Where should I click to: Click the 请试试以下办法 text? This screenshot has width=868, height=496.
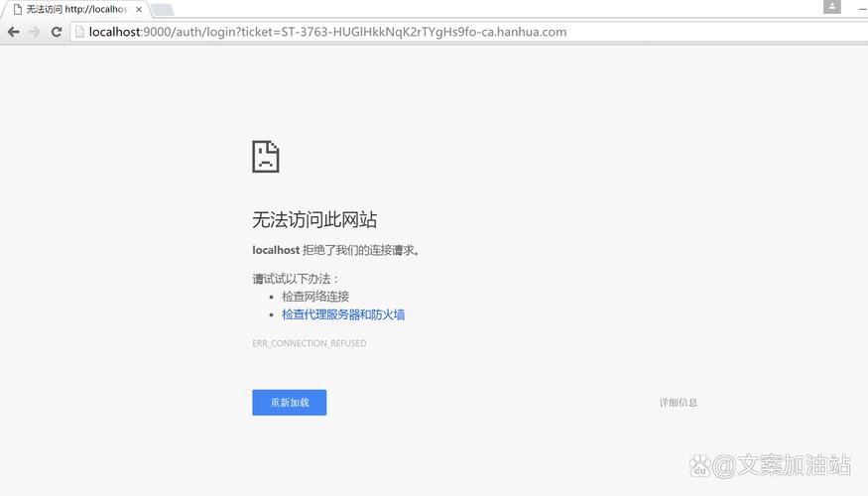[296, 279]
